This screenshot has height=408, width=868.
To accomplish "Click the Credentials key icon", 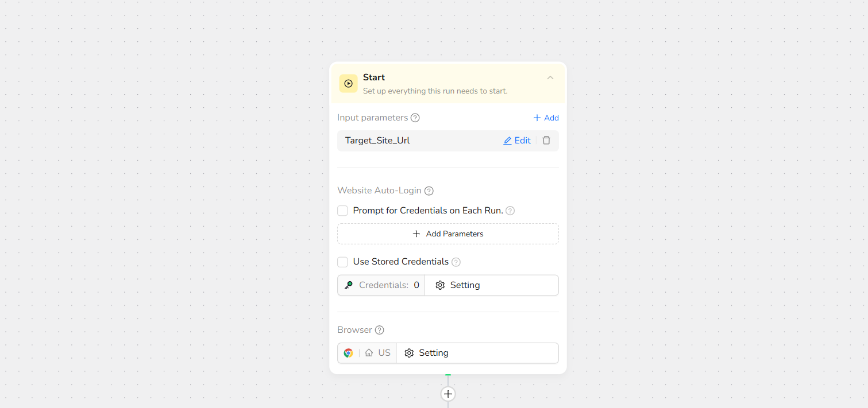I will pyautogui.click(x=349, y=285).
